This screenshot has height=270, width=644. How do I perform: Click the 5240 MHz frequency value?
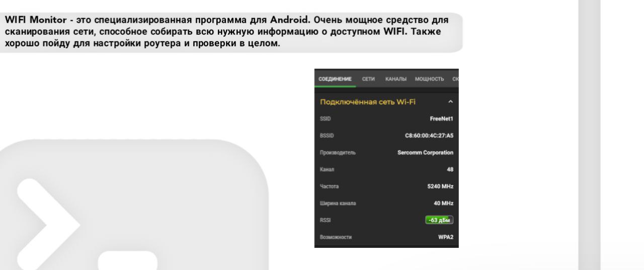click(440, 186)
